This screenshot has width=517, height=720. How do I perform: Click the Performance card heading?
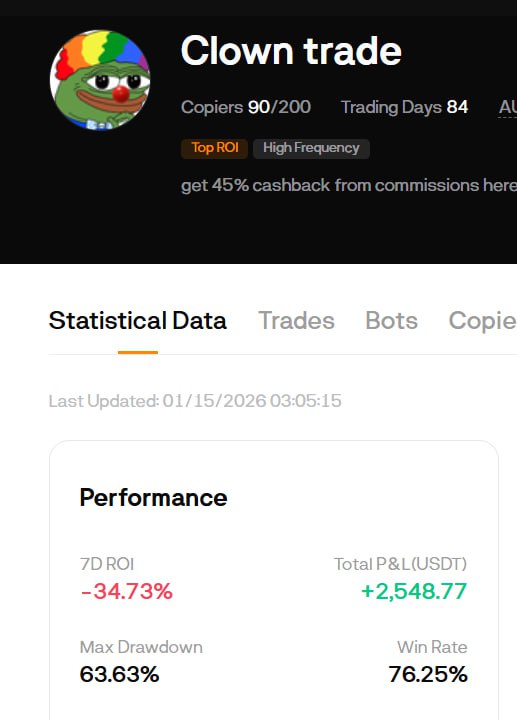click(153, 498)
